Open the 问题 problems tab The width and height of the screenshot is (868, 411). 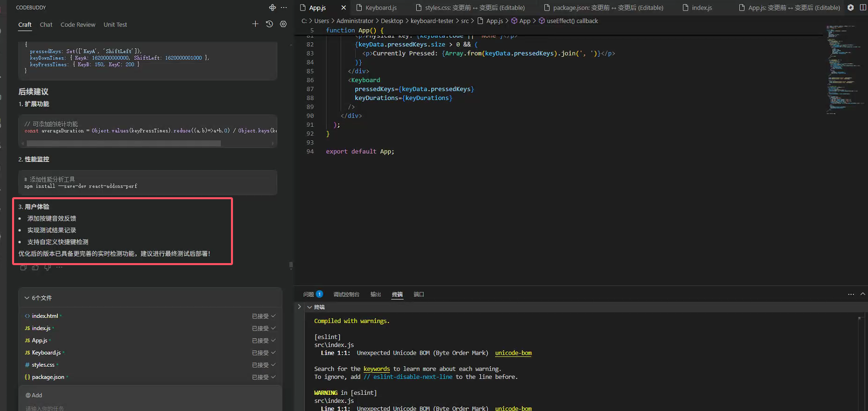coord(308,294)
